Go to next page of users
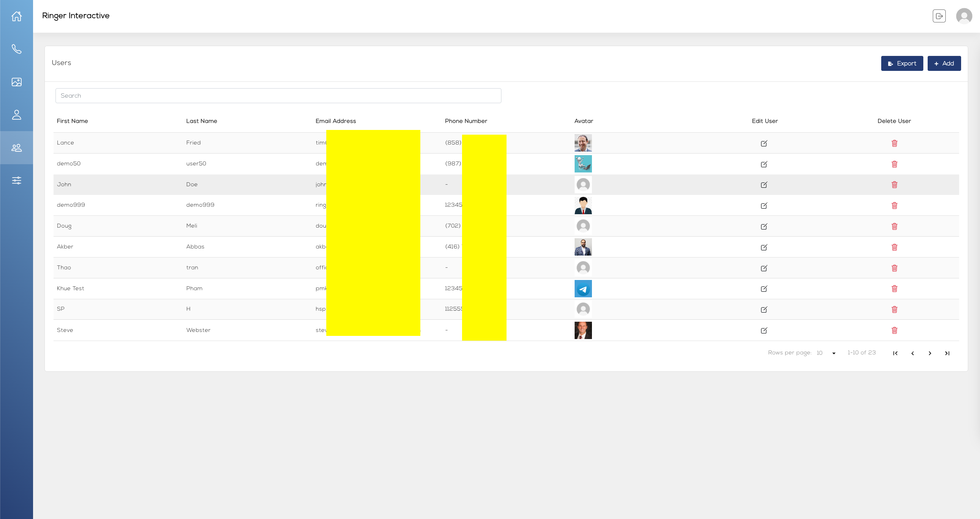The height and width of the screenshot is (519, 980). [930, 353]
